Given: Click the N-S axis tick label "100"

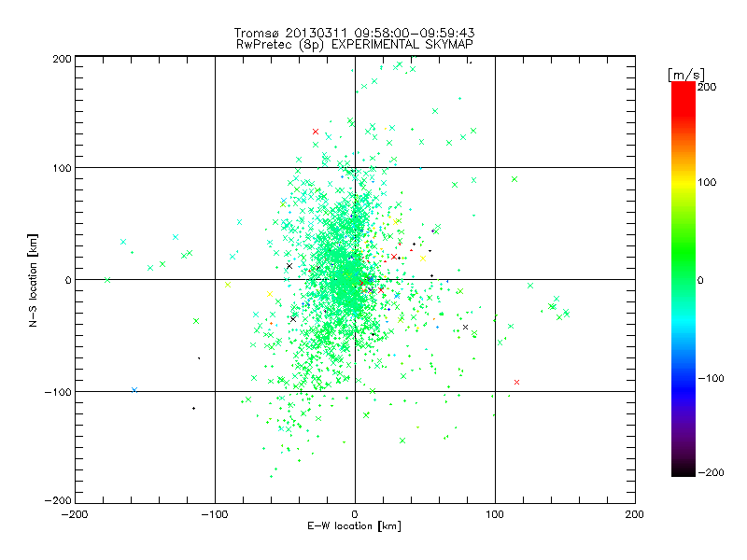Looking at the screenshot, I should [x=63, y=168].
